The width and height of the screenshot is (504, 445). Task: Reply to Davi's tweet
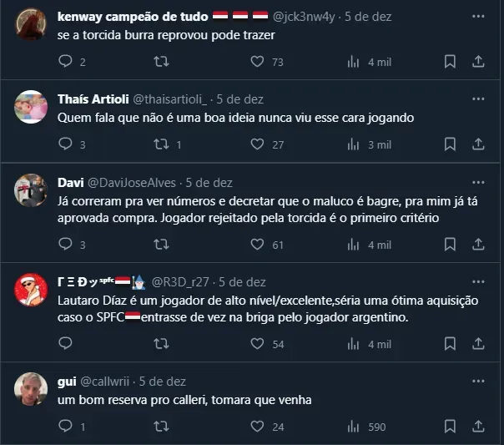point(66,245)
